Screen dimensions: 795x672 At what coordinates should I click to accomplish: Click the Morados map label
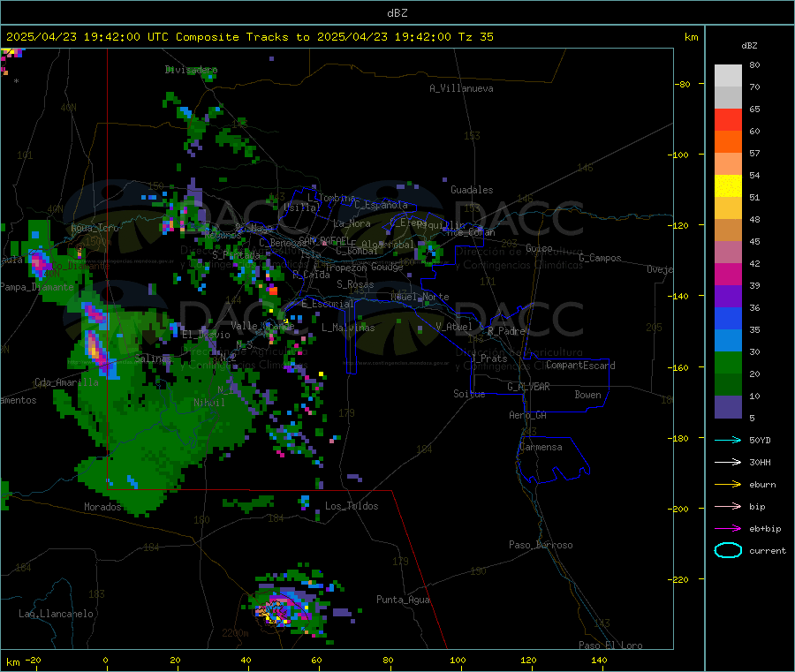103,507
